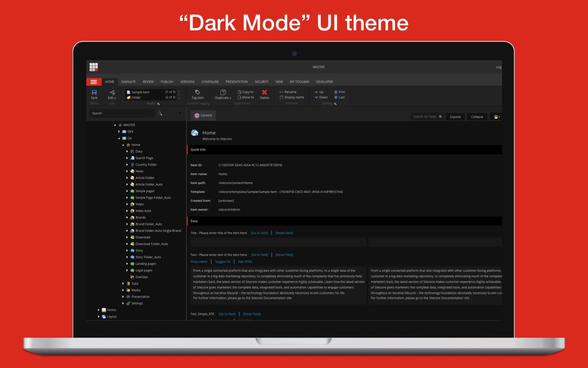Image resolution: width=588 pixels, height=368 pixels.
Task: Expand the Media tree node
Action: (123, 290)
